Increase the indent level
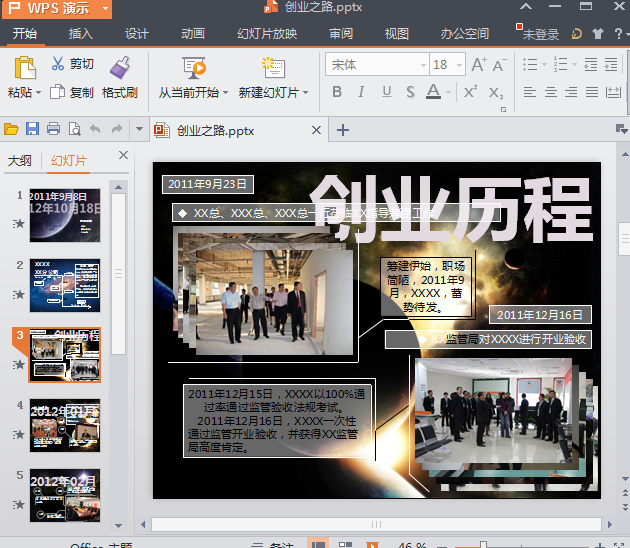630x548 pixels. coord(611,64)
